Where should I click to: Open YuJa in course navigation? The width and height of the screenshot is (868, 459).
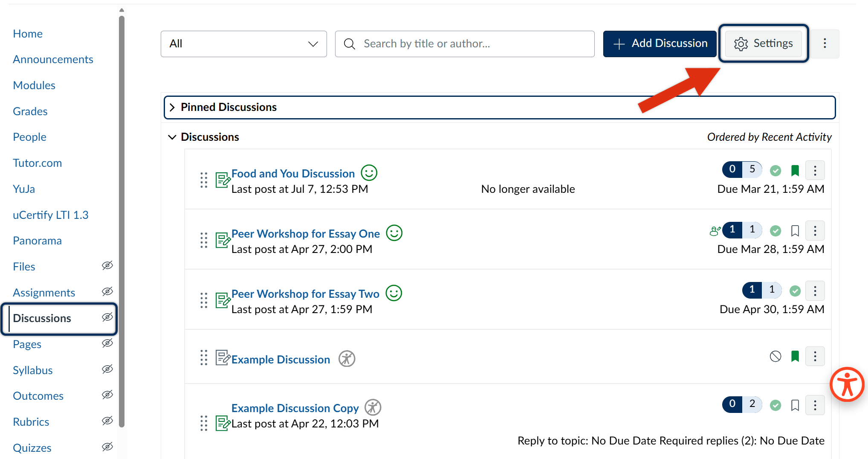click(x=24, y=189)
